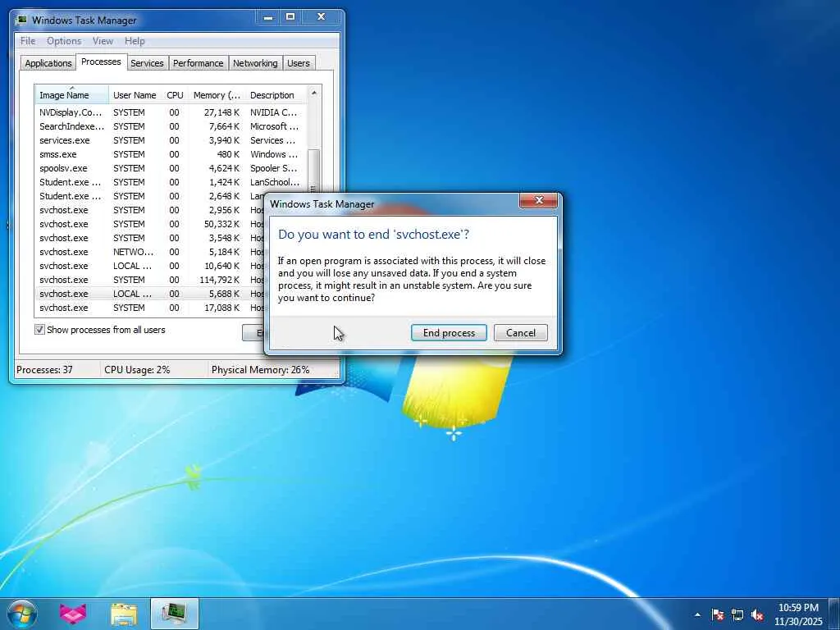Click the network tray icon
Screen dimensions: 840x630
pyautogui.click(x=737, y=614)
